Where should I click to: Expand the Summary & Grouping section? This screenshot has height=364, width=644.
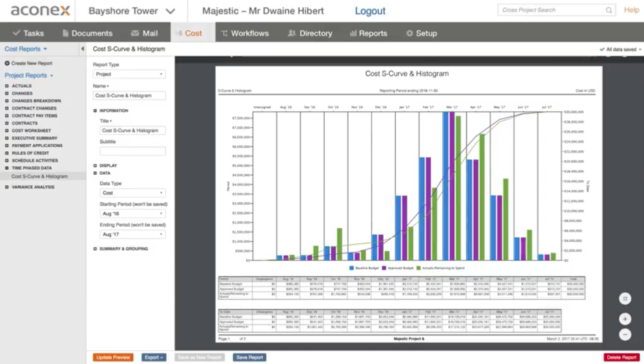coord(95,249)
